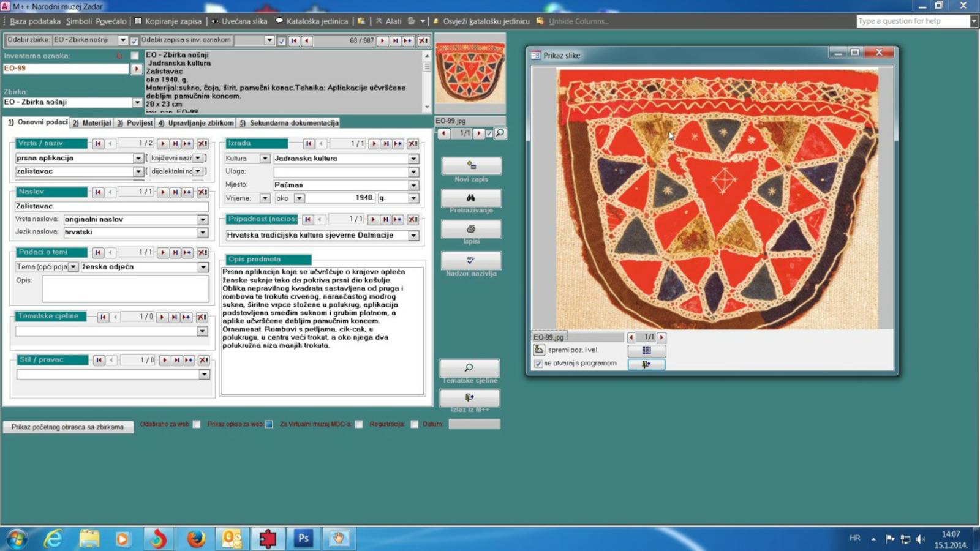
Task: Add a new Podaci o temi entry
Action: [187, 252]
